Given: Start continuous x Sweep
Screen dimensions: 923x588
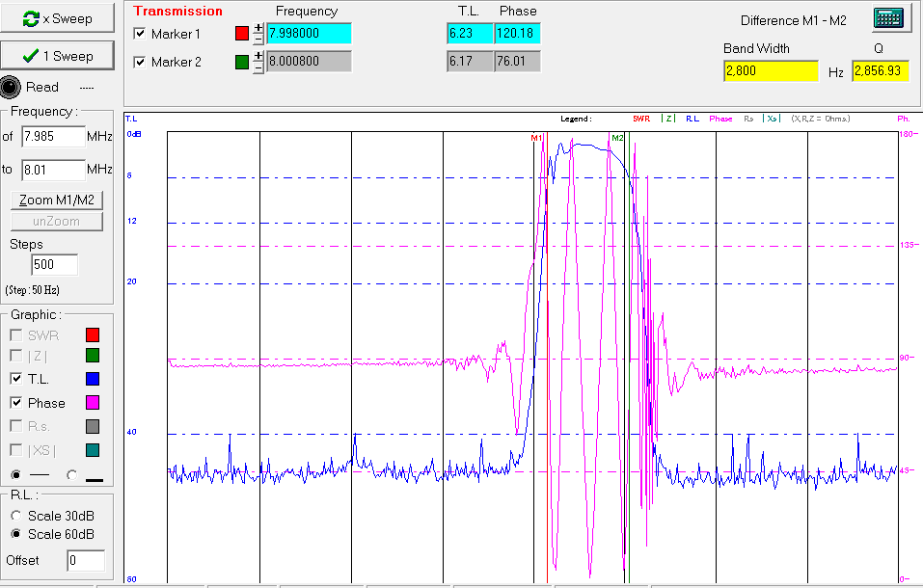Looking at the screenshot, I should (59, 20).
